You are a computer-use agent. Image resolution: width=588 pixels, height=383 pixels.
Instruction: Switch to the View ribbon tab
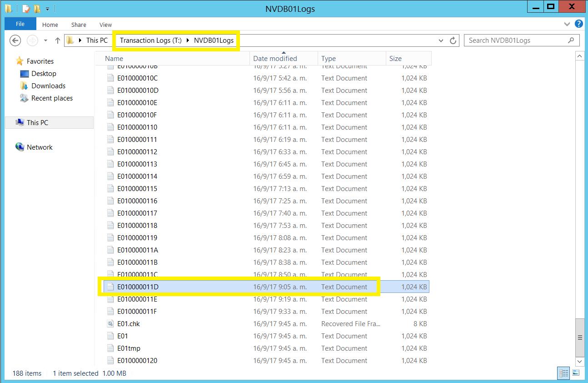click(x=105, y=25)
